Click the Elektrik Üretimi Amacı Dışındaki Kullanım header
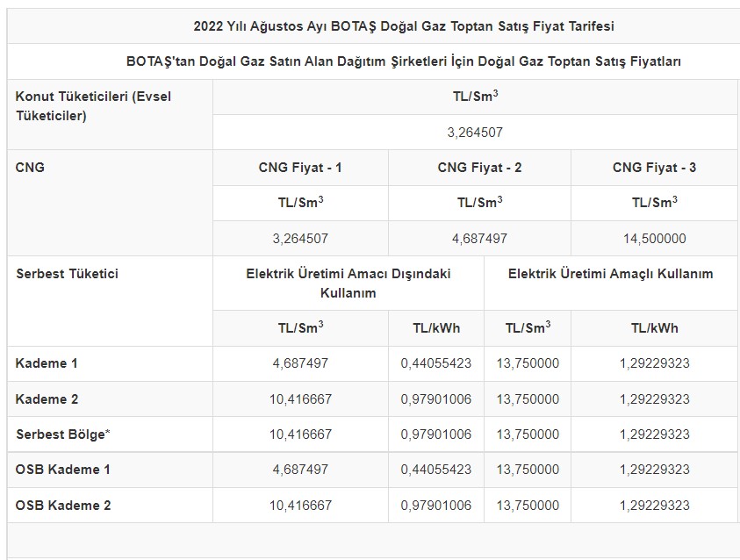 (348, 283)
